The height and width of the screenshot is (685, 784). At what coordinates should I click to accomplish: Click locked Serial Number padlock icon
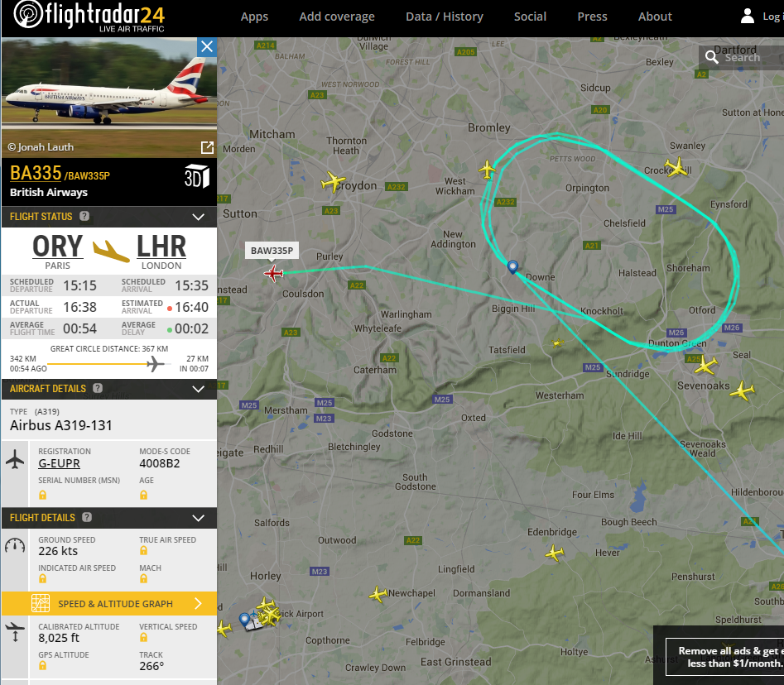(42, 495)
